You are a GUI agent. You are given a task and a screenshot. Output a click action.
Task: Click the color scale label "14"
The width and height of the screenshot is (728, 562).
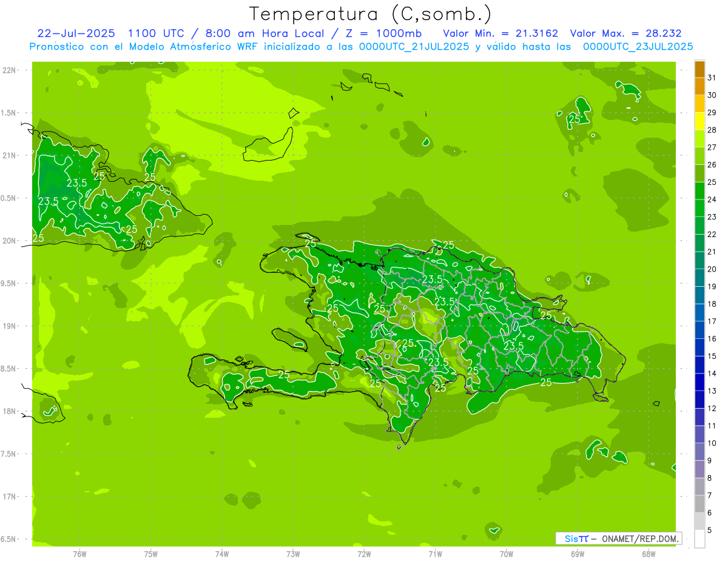712,373
